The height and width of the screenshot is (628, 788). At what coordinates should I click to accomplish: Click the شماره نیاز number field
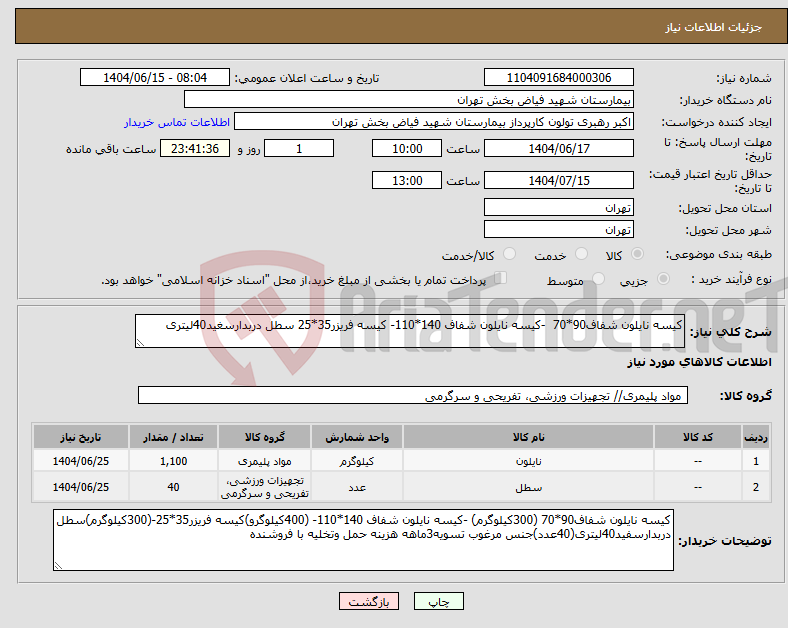558,77
